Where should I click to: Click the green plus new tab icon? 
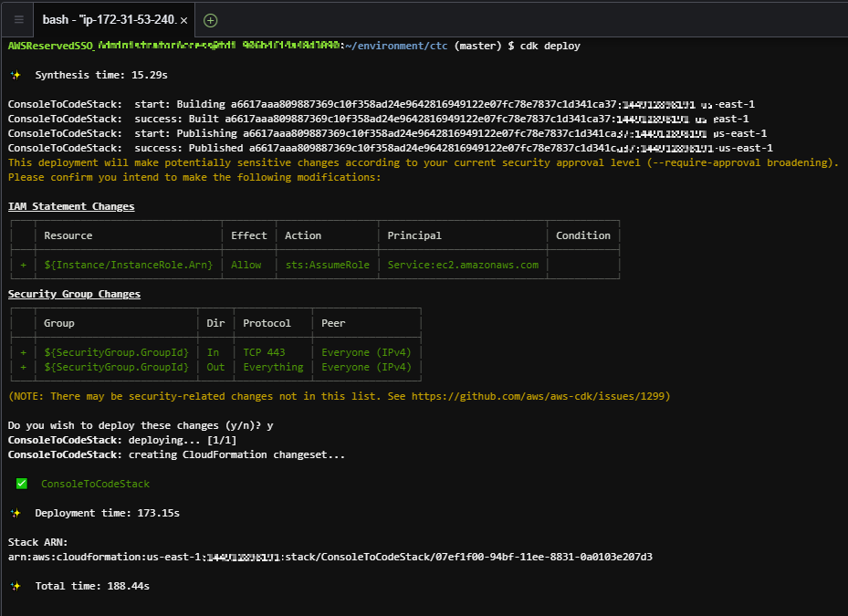coord(211,19)
